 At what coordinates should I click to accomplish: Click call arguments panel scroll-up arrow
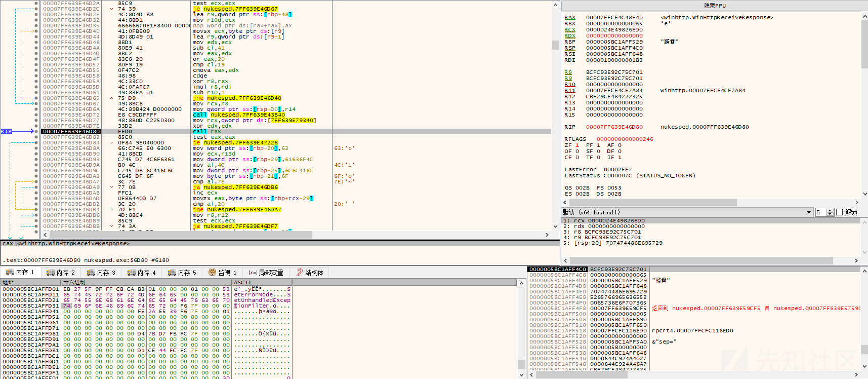click(864, 221)
